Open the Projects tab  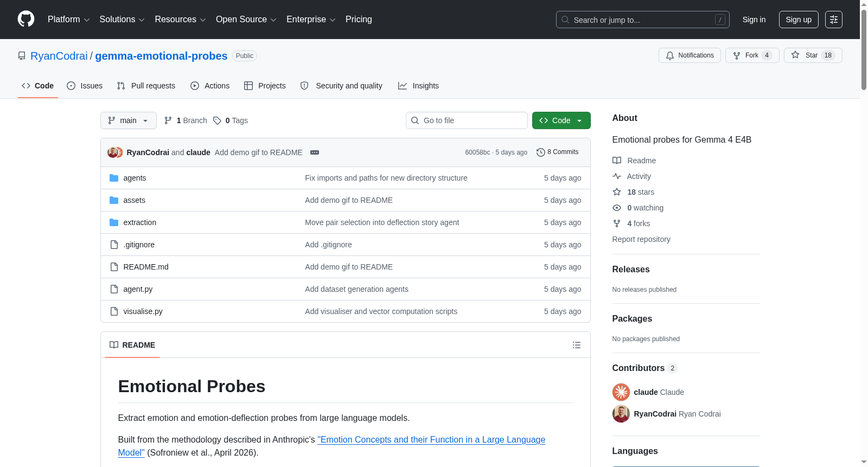265,86
